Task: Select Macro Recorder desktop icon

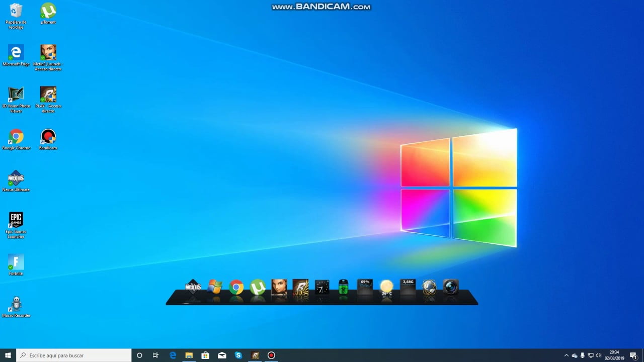Action: tap(16, 307)
